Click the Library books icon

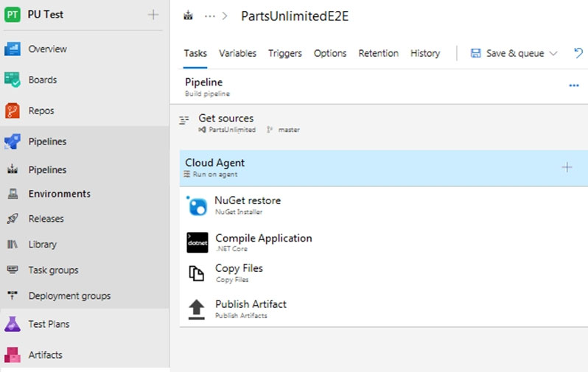(13, 244)
